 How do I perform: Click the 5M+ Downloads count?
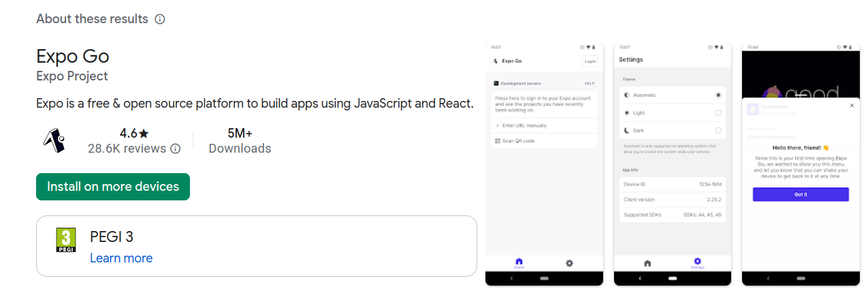[x=240, y=140]
